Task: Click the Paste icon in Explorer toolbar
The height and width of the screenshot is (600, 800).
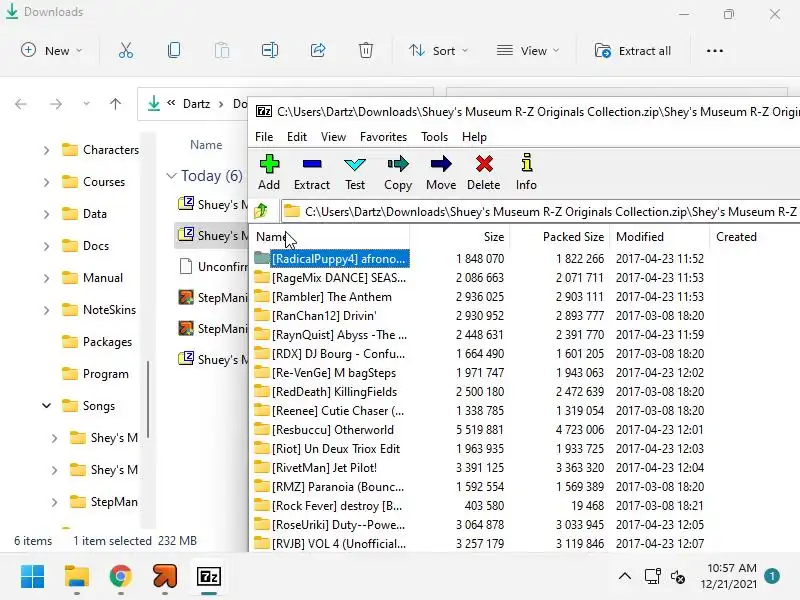Action: point(221,51)
